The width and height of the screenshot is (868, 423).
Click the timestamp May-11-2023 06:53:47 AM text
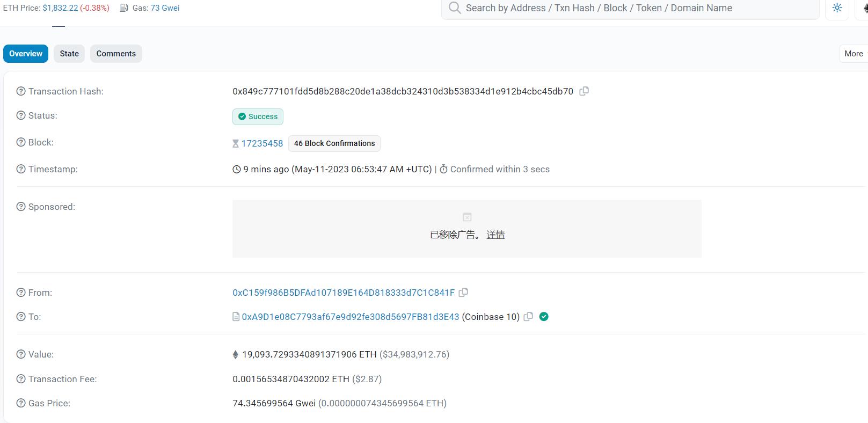click(362, 169)
